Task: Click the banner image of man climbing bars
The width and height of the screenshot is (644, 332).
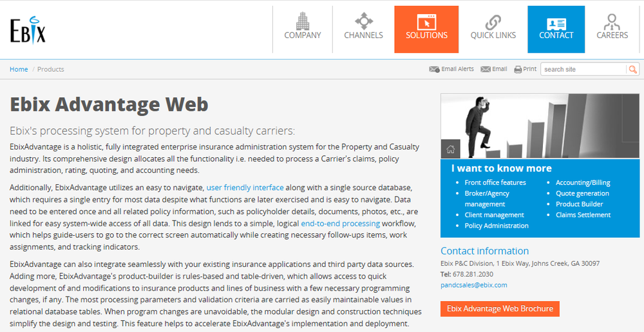Action: point(540,126)
